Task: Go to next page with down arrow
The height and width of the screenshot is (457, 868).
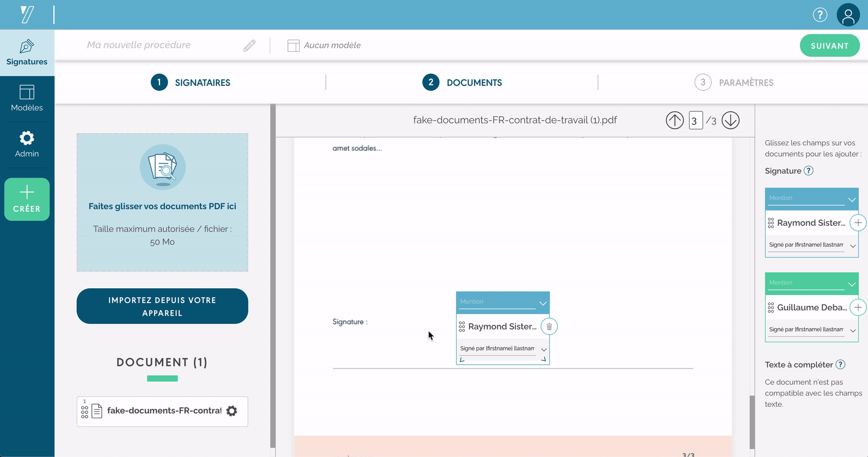Action: 730,120
